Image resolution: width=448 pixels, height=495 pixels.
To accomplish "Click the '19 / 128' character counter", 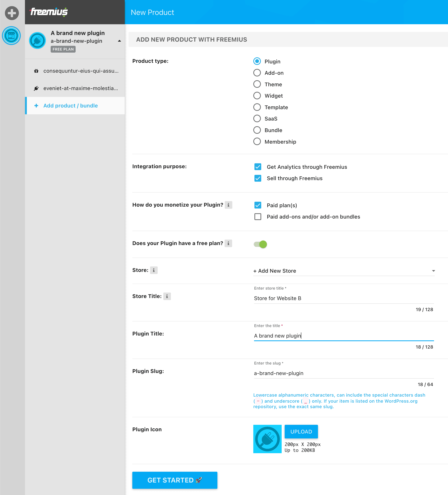I will 424,310.
